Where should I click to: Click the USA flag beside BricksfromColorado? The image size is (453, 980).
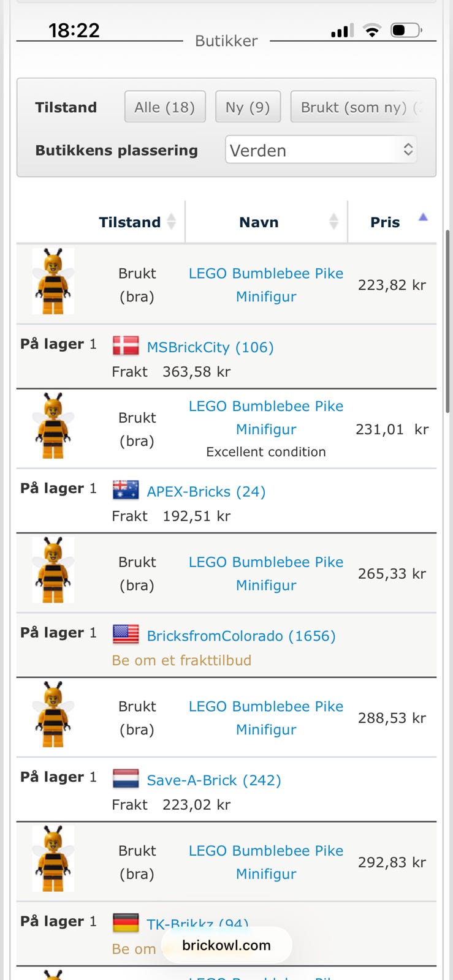[126, 635]
